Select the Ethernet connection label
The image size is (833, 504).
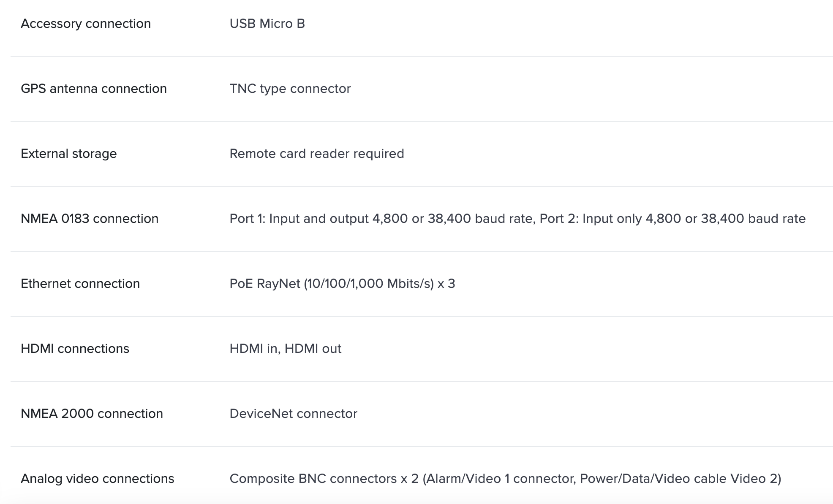(80, 284)
